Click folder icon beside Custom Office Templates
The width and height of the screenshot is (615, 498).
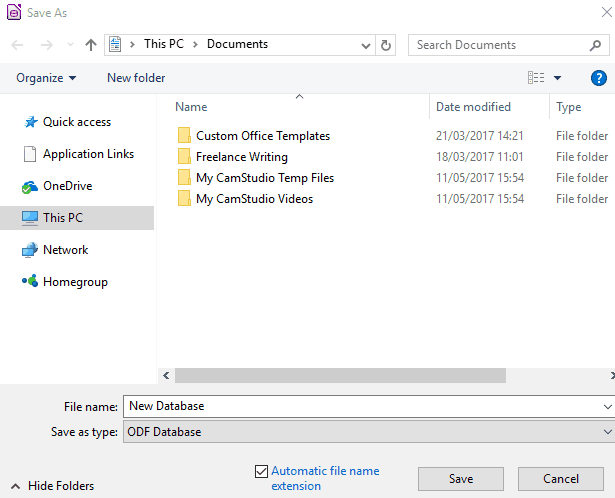coord(184,135)
